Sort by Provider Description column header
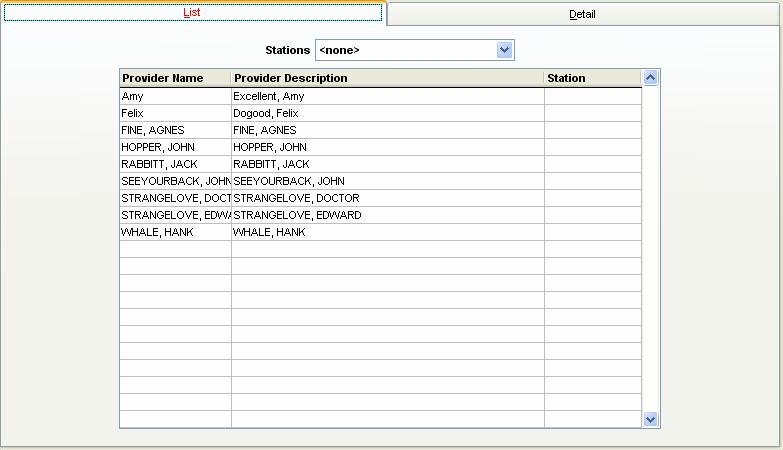Screen dimensions: 783x450 point(388,78)
